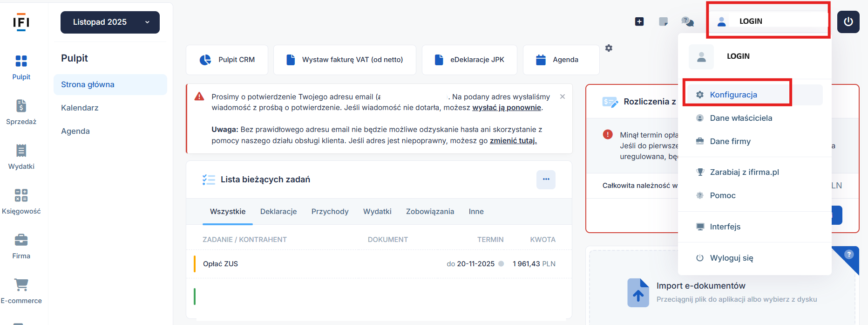Open Firma section in sidebar
The height and width of the screenshot is (325, 868).
click(21, 246)
